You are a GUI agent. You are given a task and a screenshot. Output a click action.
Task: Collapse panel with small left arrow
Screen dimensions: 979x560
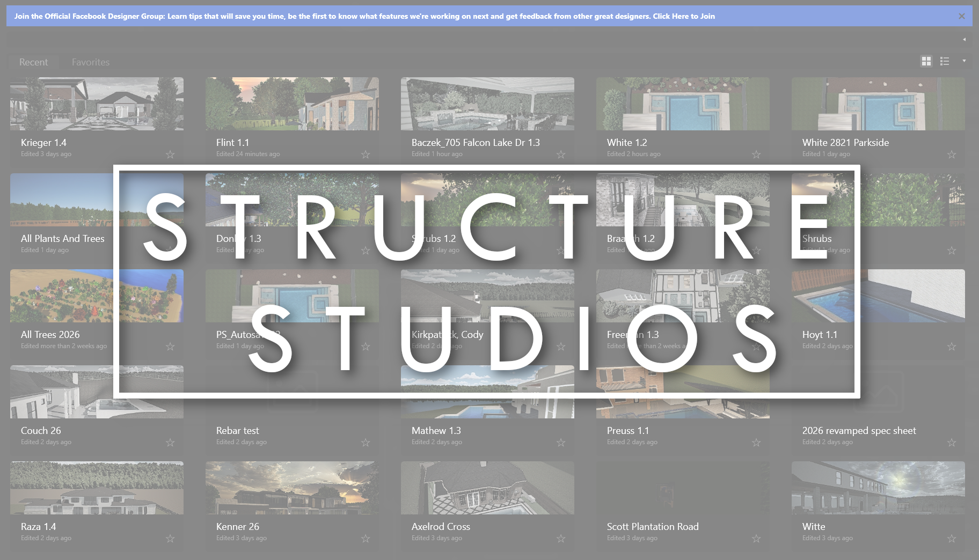[x=964, y=39]
